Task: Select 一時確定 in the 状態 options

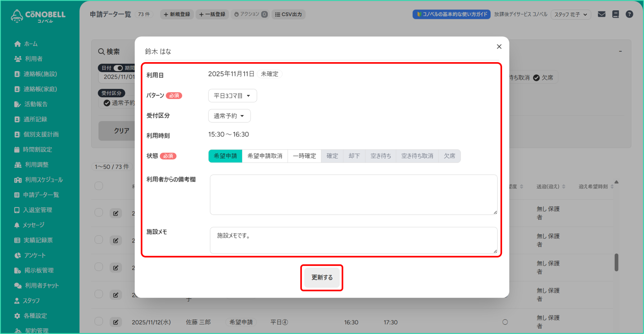Action: (x=304, y=156)
